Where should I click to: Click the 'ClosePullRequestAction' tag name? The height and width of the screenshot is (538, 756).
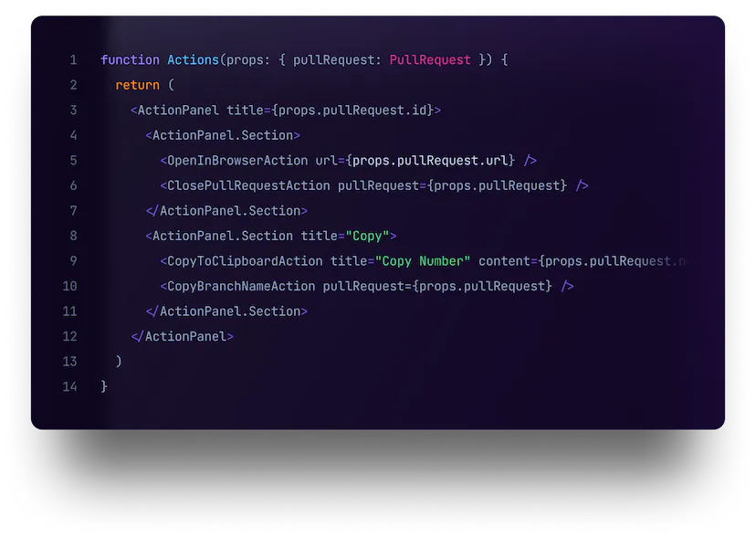pyautogui.click(x=248, y=185)
